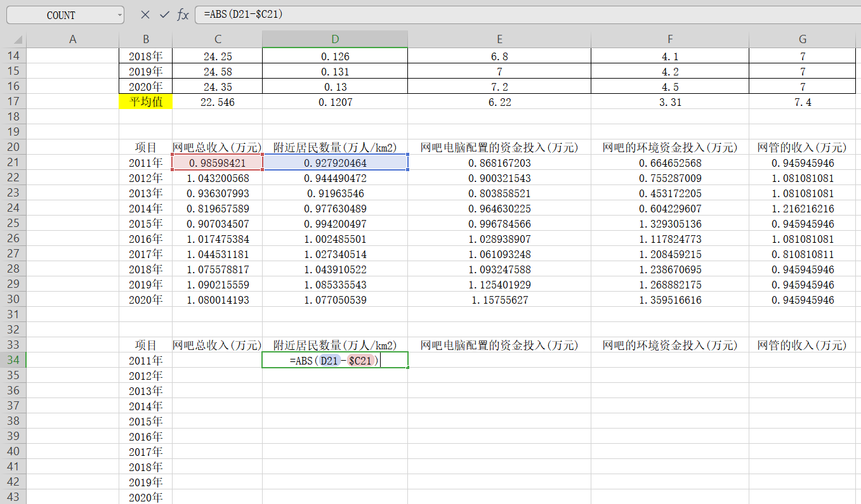Click cell with value 22.546
The height and width of the screenshot is (504, 861).
(217, 101)
